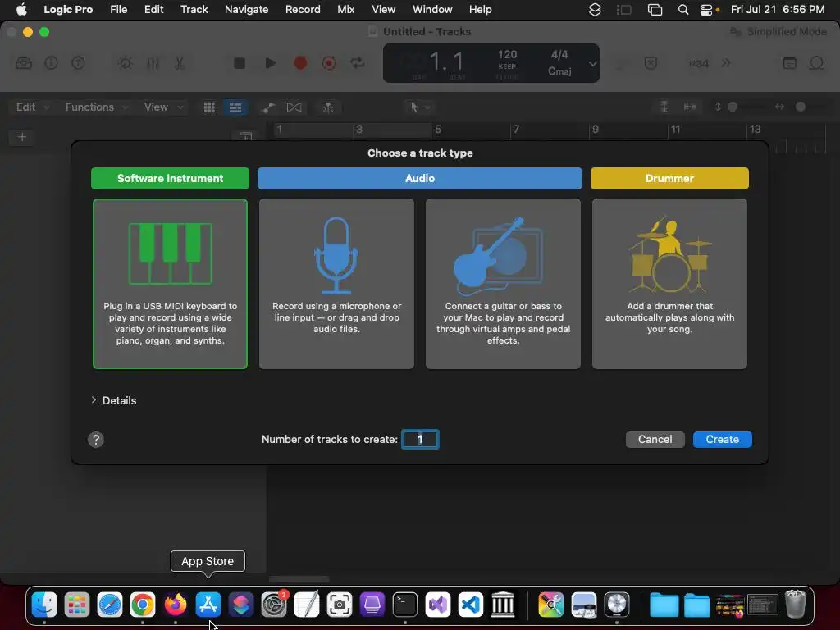This screenshot has width=840, height=630.
Task: Toggle the Inspector info icon
Action: 51,63
